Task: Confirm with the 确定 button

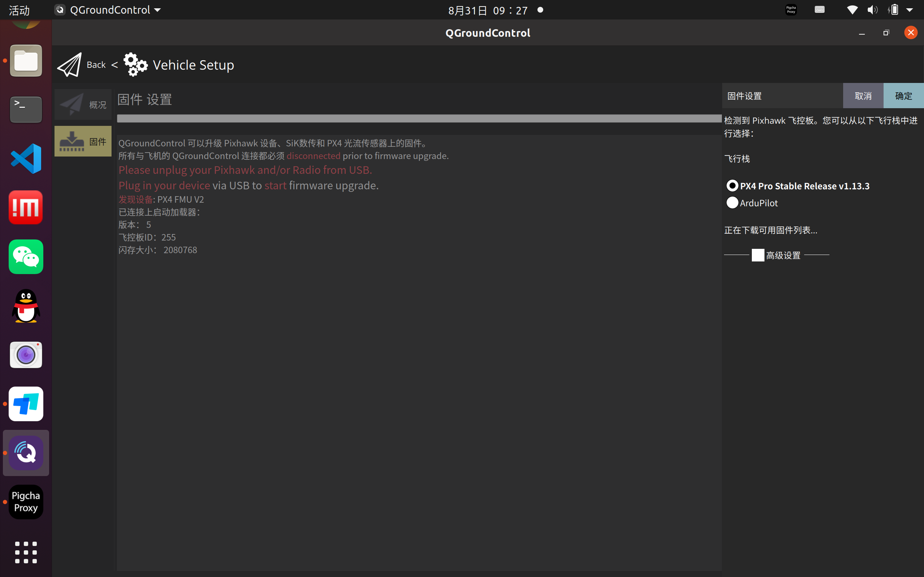Action: [903, 96]
